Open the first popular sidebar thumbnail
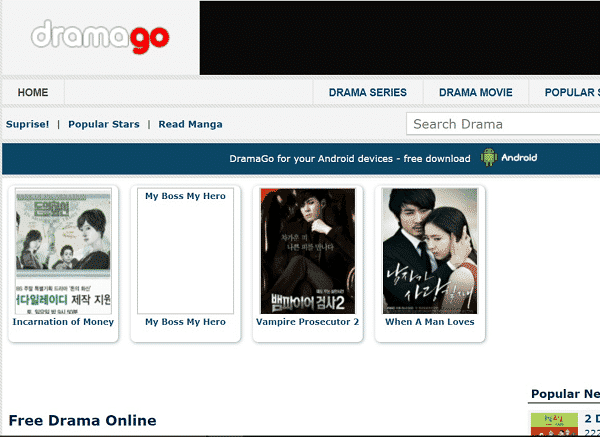 (554, 424)
